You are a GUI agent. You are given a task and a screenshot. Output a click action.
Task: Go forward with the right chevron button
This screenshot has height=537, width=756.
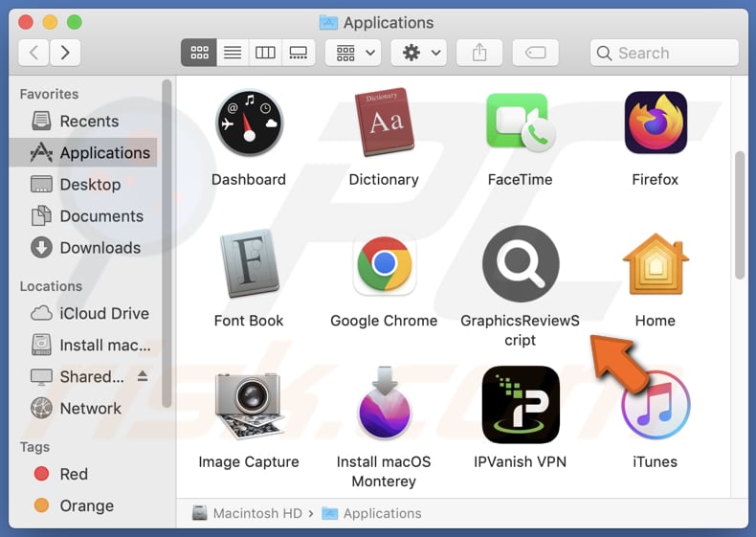65,52
